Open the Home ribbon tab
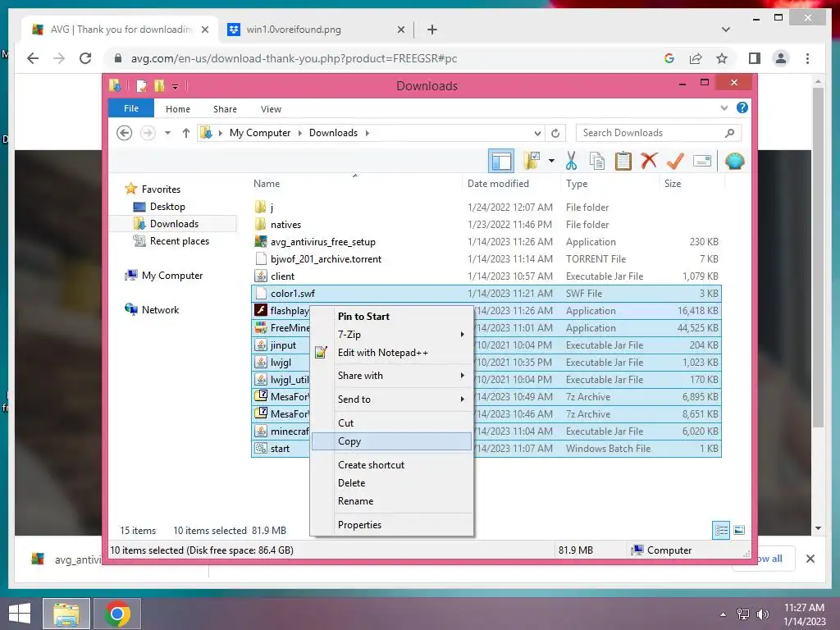 [x=178, y=109]
